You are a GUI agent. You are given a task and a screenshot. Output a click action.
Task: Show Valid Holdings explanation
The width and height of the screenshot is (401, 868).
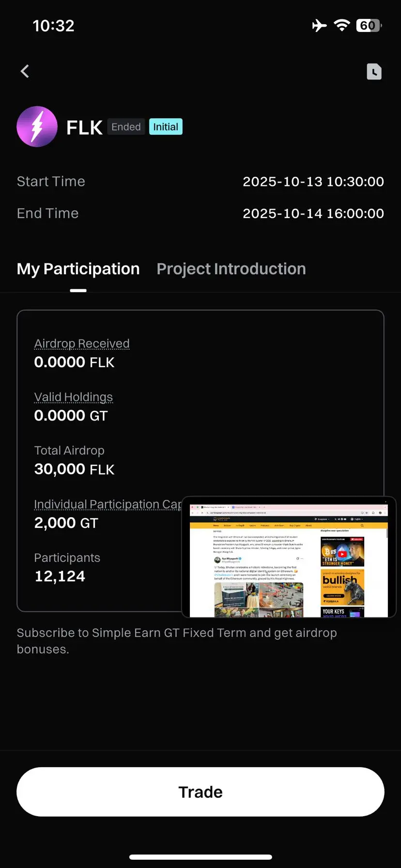tap(73, 397)
